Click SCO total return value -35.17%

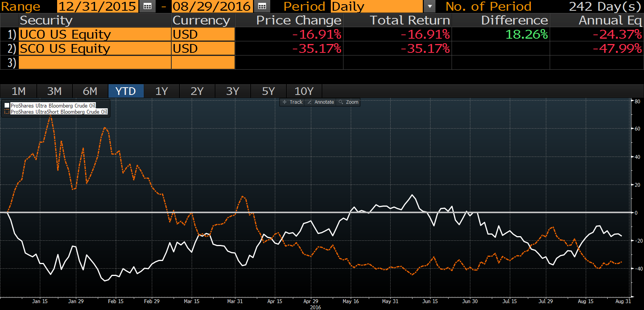point(425,49)
